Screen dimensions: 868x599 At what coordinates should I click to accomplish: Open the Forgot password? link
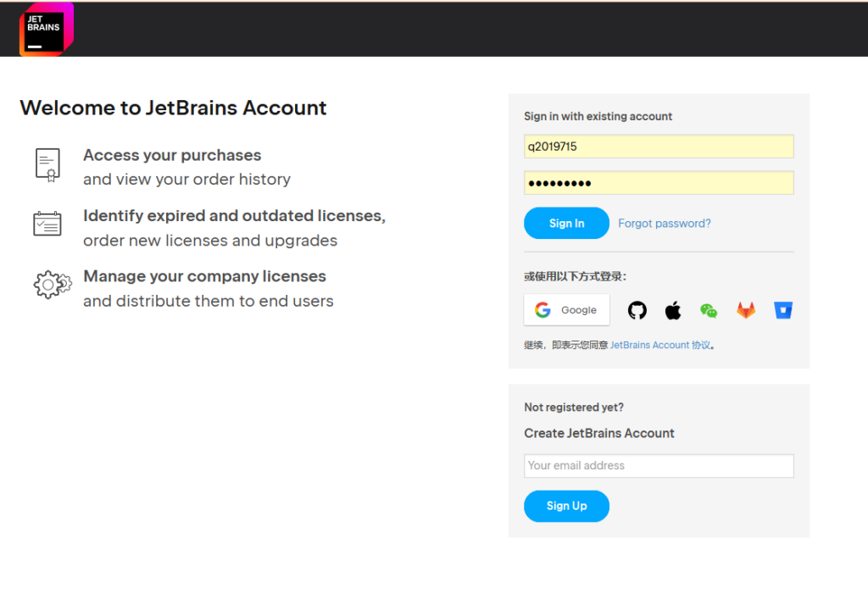665,224
